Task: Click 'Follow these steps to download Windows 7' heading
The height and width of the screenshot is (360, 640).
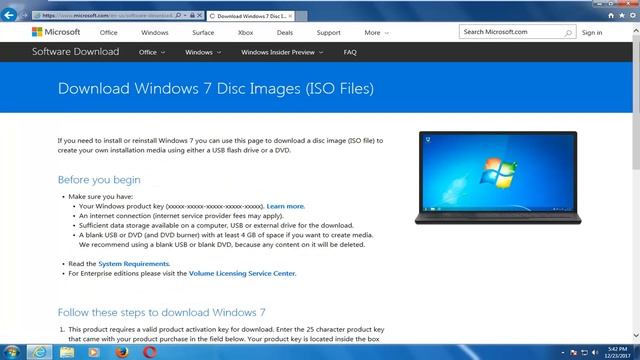Action: [161, 312]
